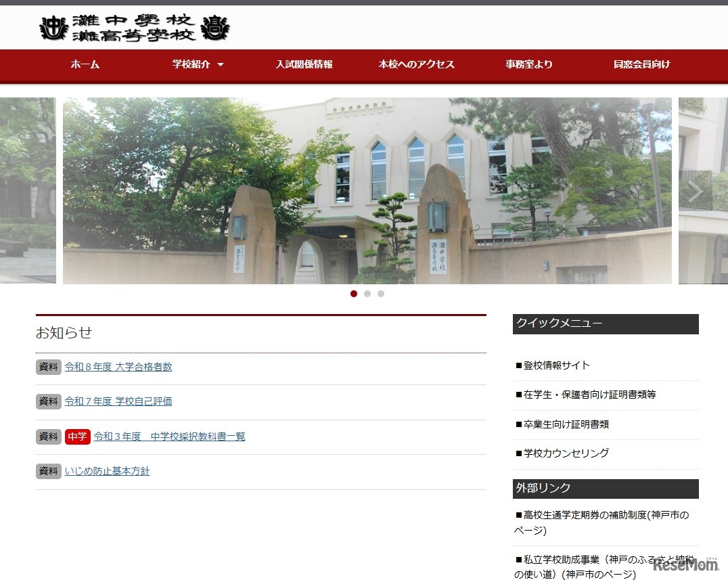
Task: Open 令和3年度 中学校採択教科書一覧 link
Action: (169, 437)
